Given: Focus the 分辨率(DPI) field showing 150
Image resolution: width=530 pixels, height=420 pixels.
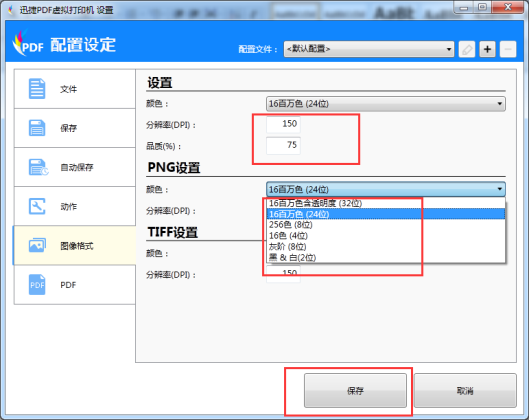Looking at the screenshot, I should tap(283, 124).
